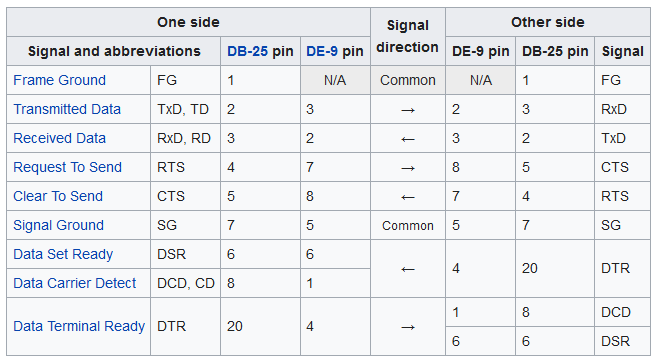Click the Signal and abbreviations header
The width and height of the screenshot is (657, 363).
(x=114, y=51)
